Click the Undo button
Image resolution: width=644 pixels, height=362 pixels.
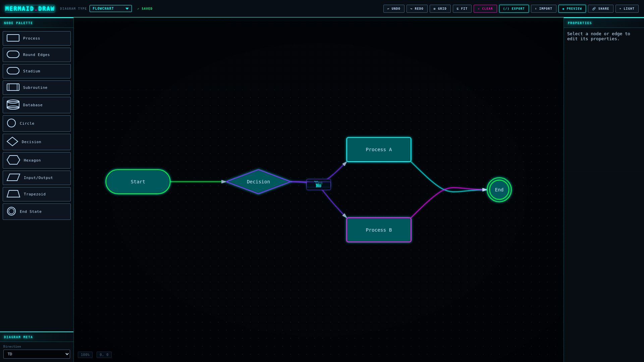click(x=394, y=9)
